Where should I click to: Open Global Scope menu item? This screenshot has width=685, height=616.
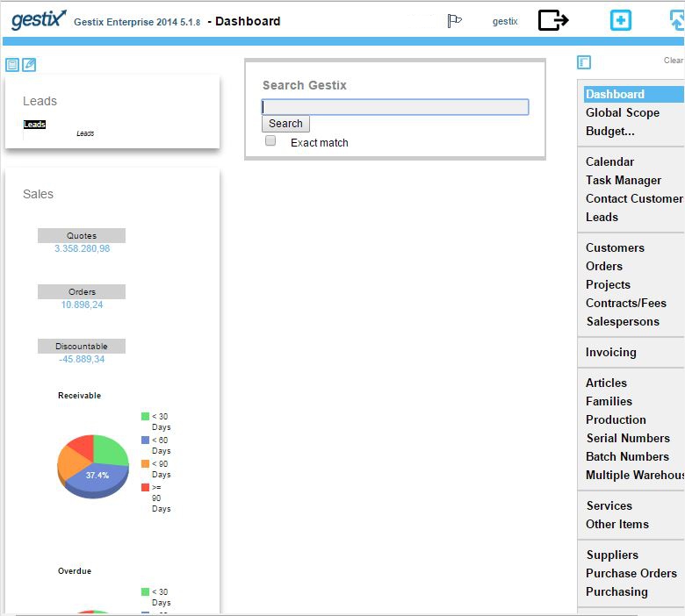pyautogui.click(x=623, y=112)
